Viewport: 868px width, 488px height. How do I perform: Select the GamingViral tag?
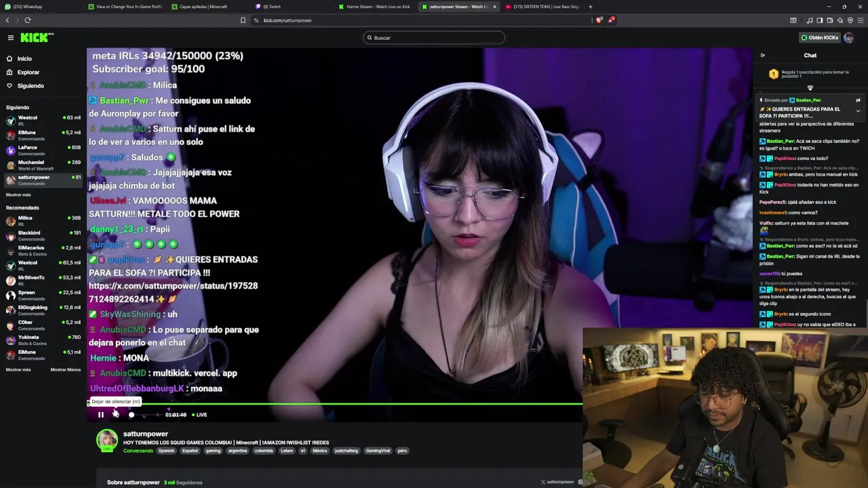(378, 451)
